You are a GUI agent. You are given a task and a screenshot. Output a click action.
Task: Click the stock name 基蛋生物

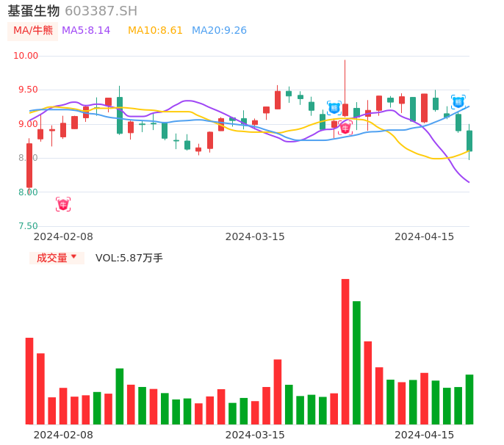click(34, 11)
